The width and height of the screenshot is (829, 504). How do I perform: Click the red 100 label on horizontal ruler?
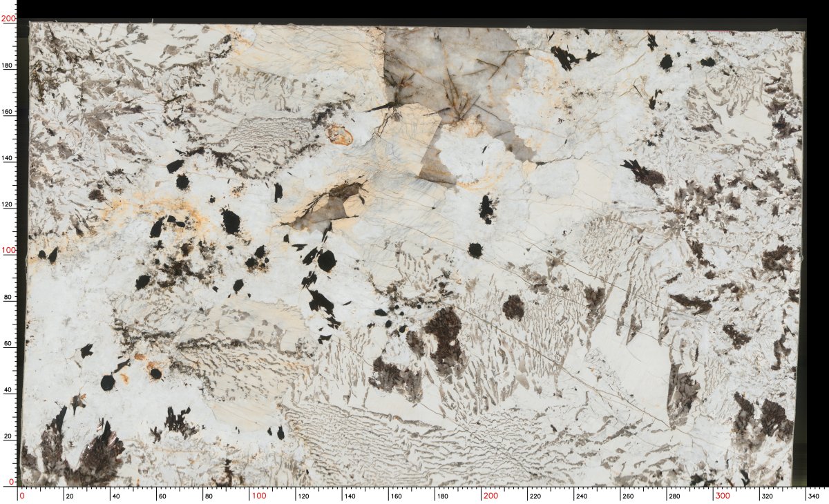click(x=259, y=496)
